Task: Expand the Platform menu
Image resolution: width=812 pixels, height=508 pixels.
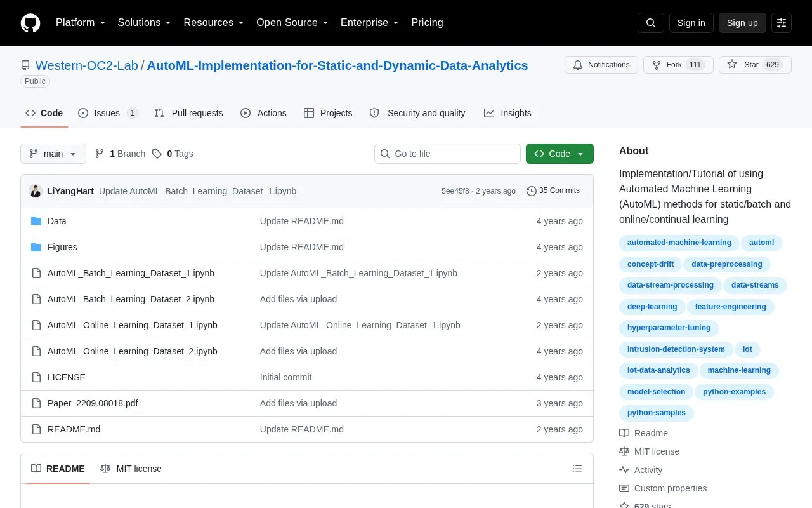Action: (x=81, y=23)
